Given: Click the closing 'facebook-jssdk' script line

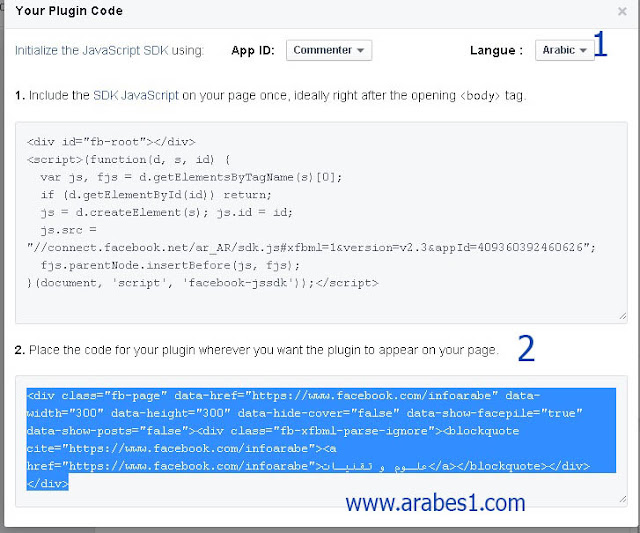Looking at the screenshot, I should pyautogui.click(x=202, y=283).
